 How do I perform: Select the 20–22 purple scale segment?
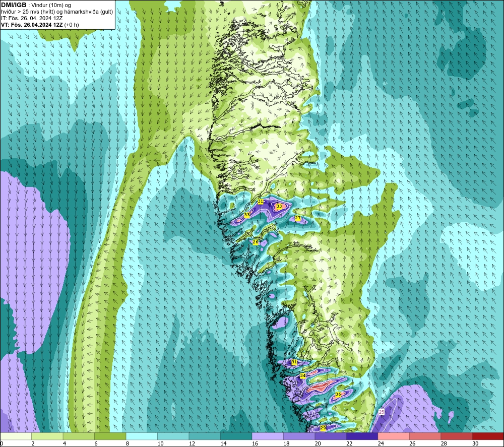(x=331, y=436)
